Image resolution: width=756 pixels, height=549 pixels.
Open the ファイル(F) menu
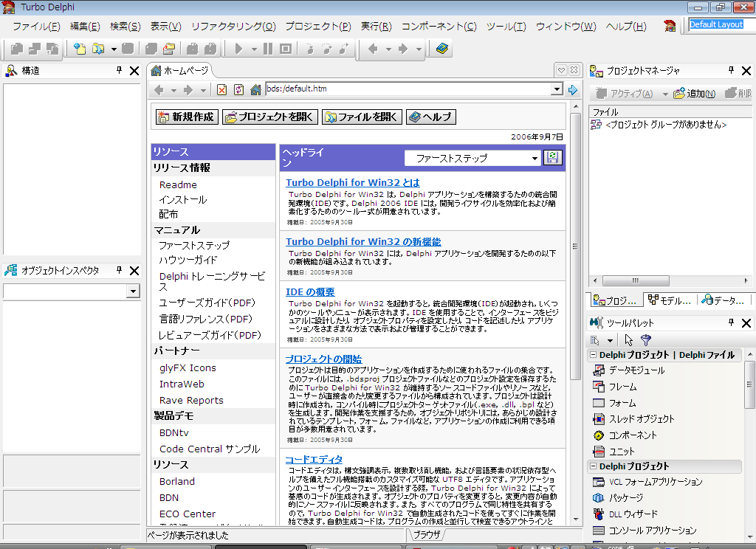point(36,27)
